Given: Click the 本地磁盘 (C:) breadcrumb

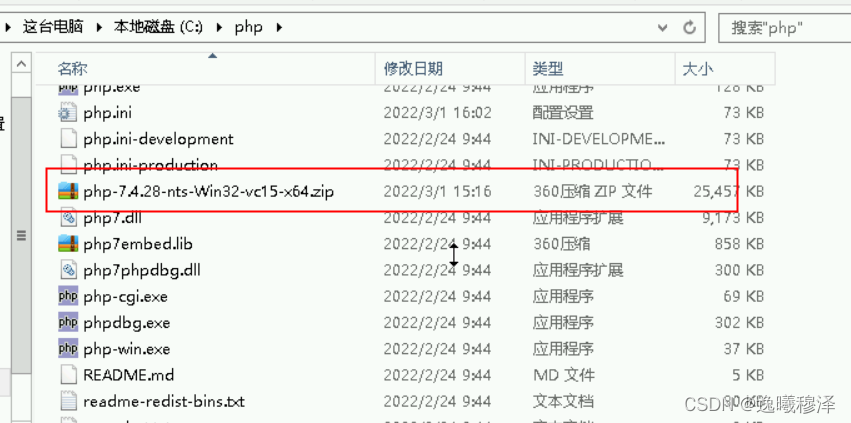Looking at the screenshot, I should pyautogui.click(x=157, y=27).
